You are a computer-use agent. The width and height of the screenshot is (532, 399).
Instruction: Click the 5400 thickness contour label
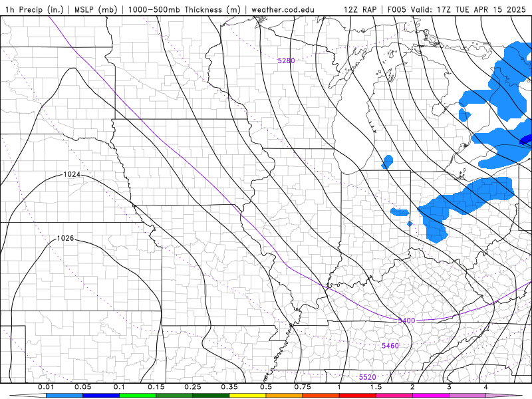click(406, 321)
